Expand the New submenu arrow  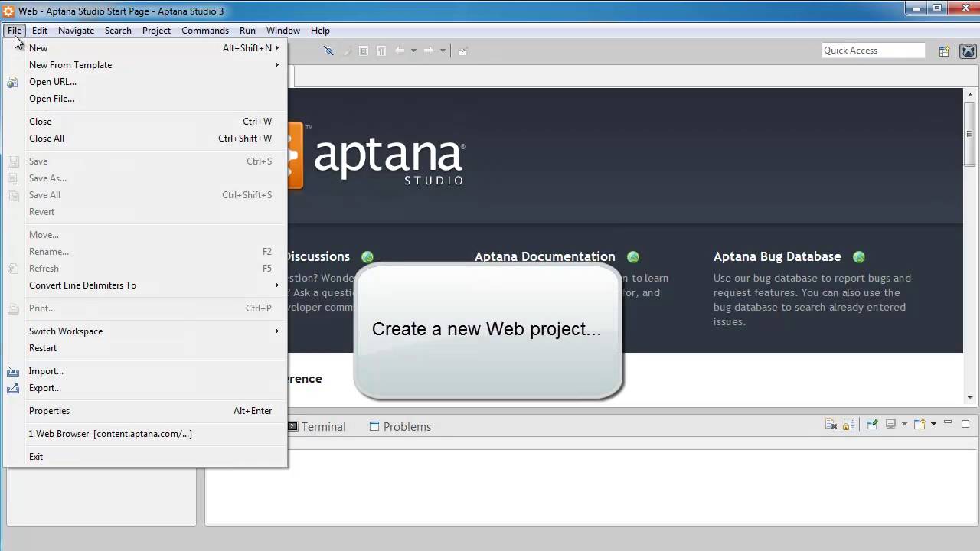tap(277, 47)
